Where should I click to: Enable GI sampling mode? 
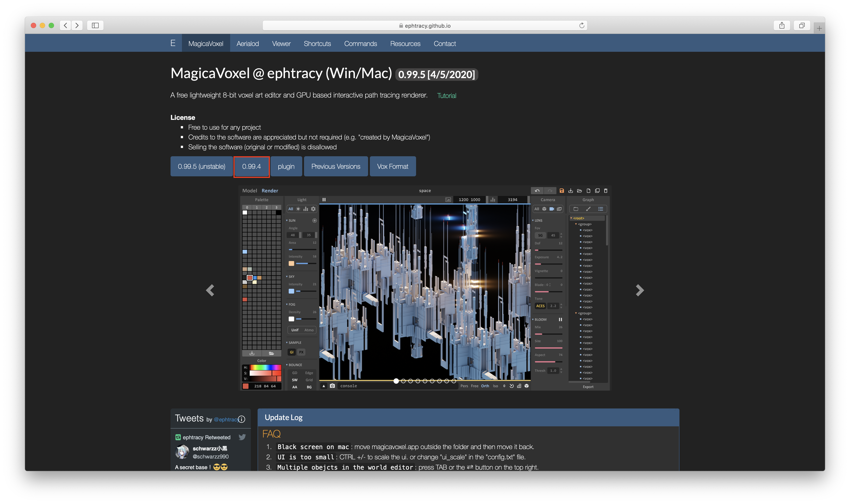291,352
